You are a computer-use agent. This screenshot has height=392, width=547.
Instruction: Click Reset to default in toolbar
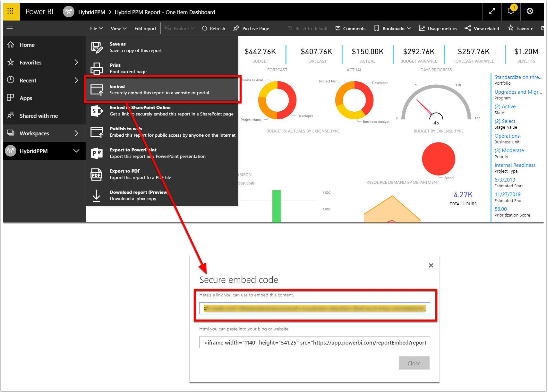[308, 29]
